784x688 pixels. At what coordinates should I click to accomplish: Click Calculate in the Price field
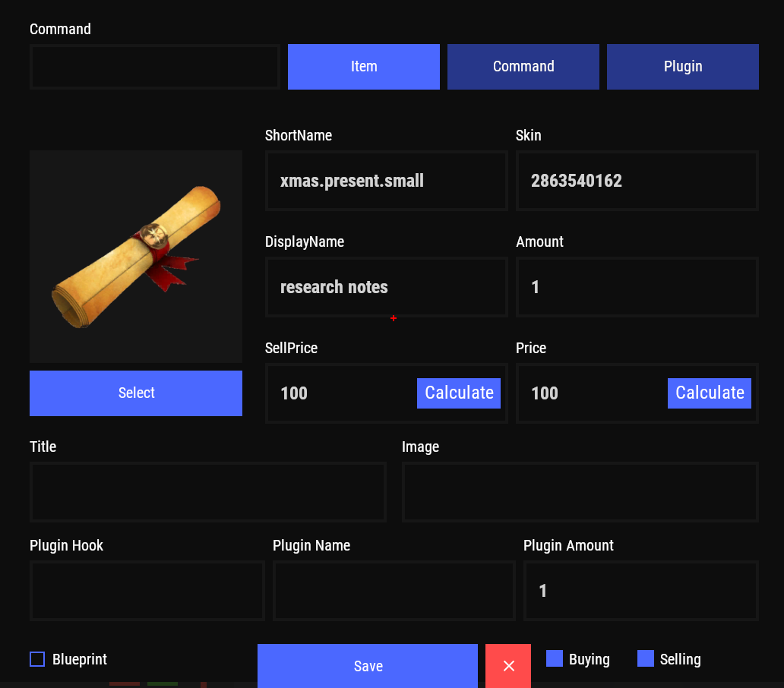pos(710,393)
